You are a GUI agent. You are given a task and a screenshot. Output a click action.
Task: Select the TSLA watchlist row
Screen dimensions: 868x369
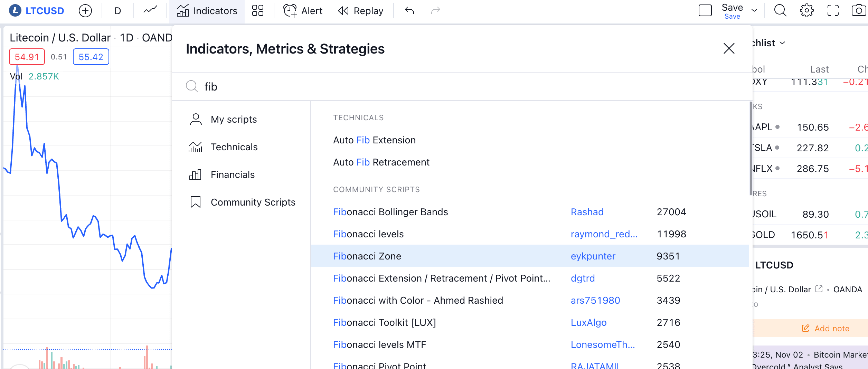pos(810,148)
